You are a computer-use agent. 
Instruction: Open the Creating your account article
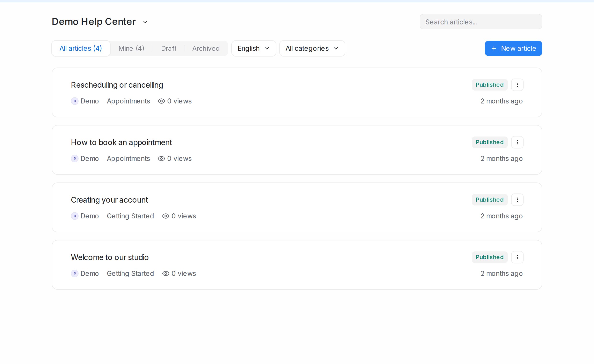[x=109, y=200]
